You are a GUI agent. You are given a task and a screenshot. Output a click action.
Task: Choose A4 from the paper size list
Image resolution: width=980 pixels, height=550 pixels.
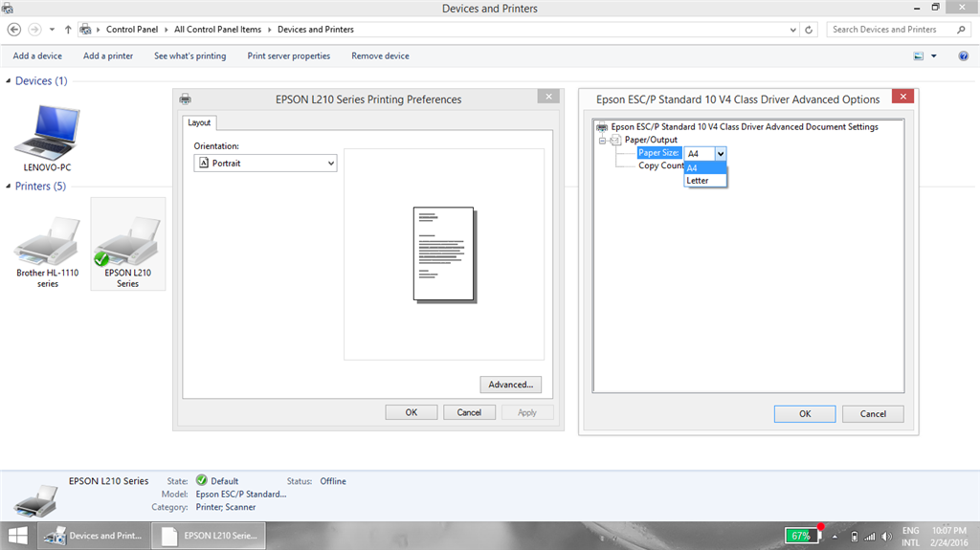click(x=705, y=168)
